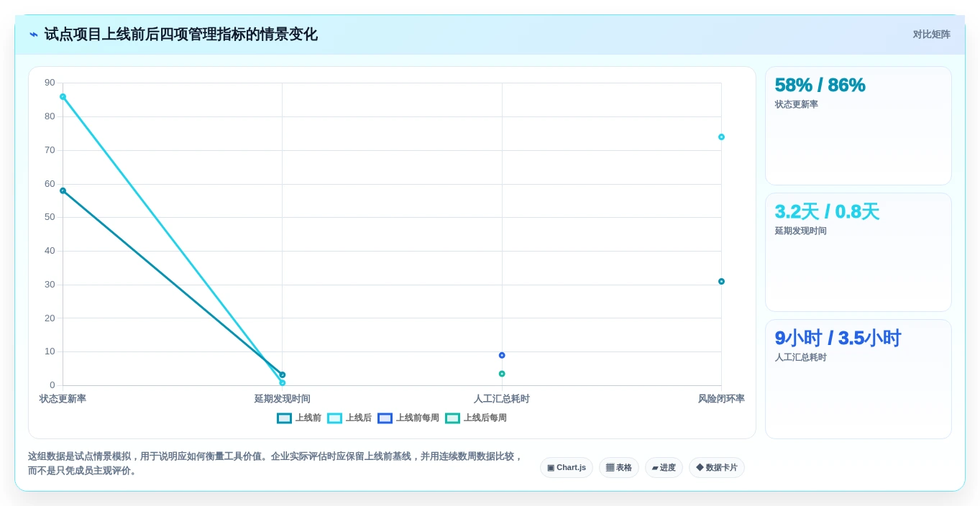Click the x-axis label 风险闭环率
The image size is (980, 506).
(x=721, y=399)
